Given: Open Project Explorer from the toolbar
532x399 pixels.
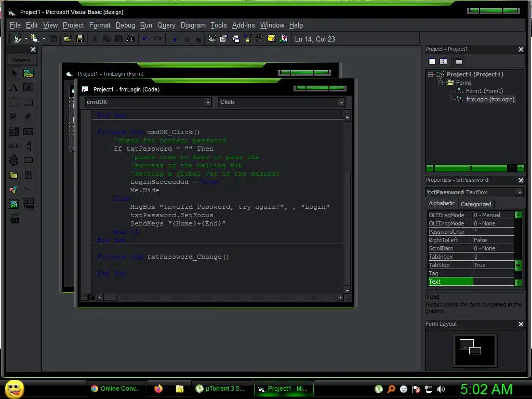Looking at the screenshot, I should click(x=212, y=38).
